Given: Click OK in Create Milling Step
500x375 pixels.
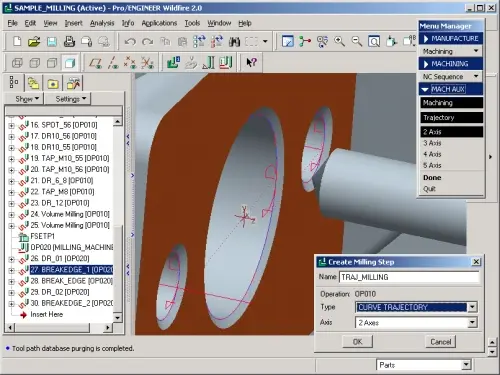Looking at the screenshot, I should tap(358, 342).
